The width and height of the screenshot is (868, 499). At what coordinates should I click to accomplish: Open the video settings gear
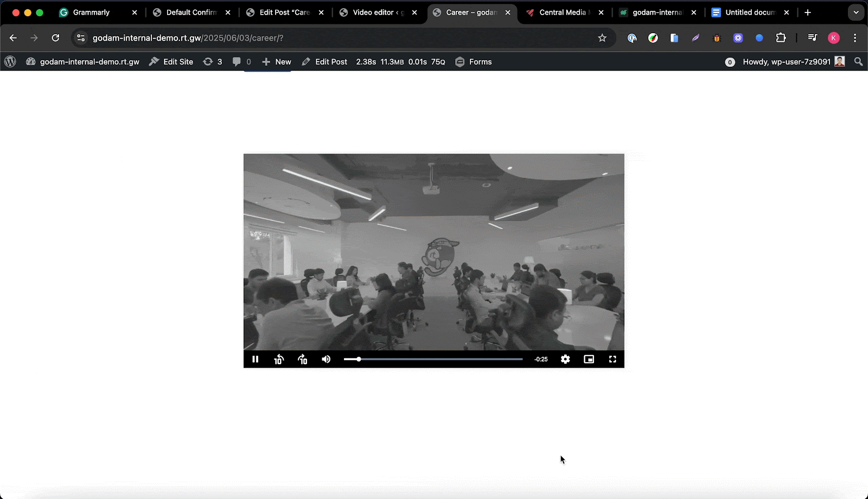tap(565, 359)
